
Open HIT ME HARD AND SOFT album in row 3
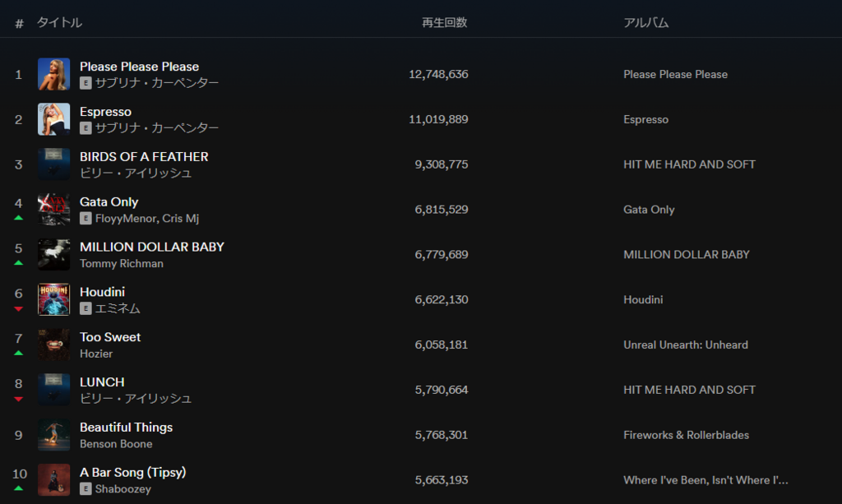(x=690, y=164)
